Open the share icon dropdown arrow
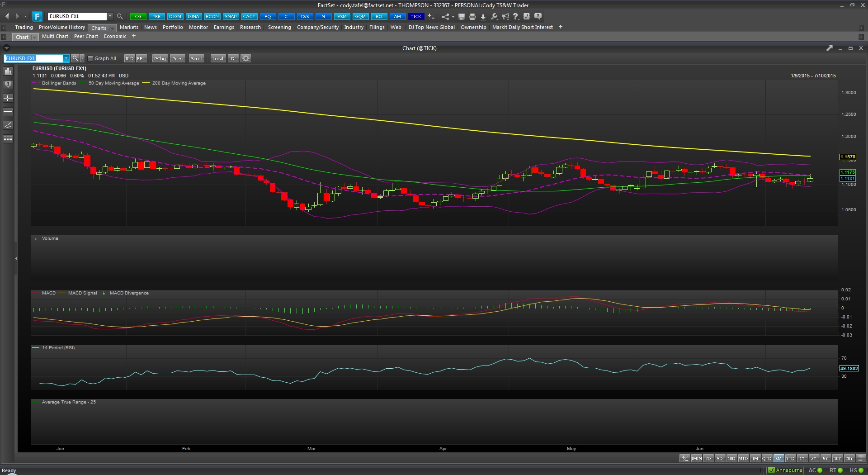 click(x=453, y=17)
